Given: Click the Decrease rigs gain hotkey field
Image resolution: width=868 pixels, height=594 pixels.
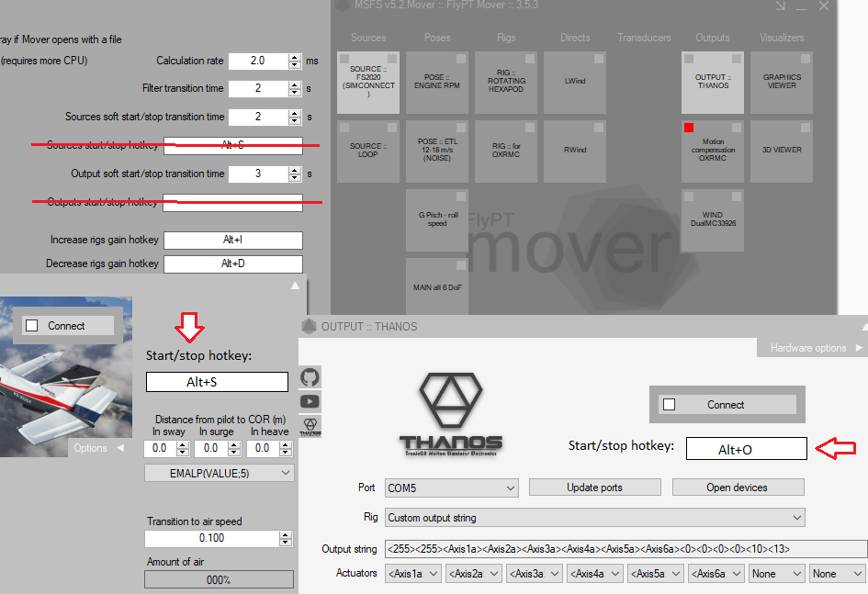Looking at the screenshot, I should coord(233,263).
